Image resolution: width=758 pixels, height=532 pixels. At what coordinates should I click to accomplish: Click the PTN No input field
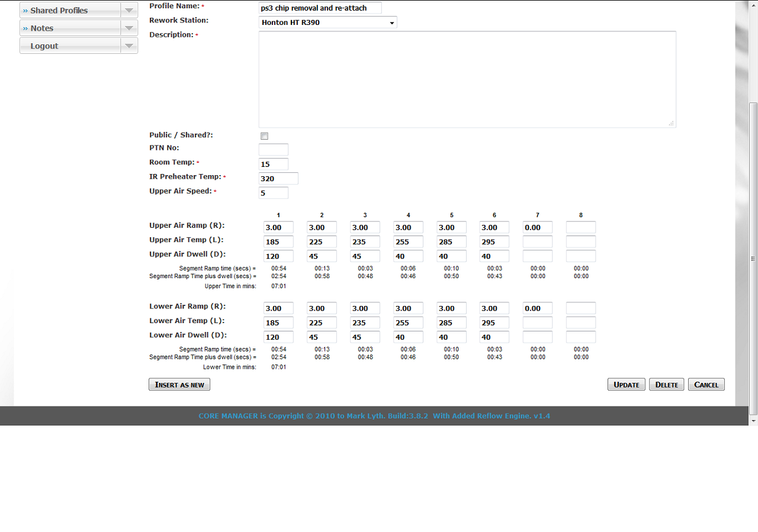(274, 150)
